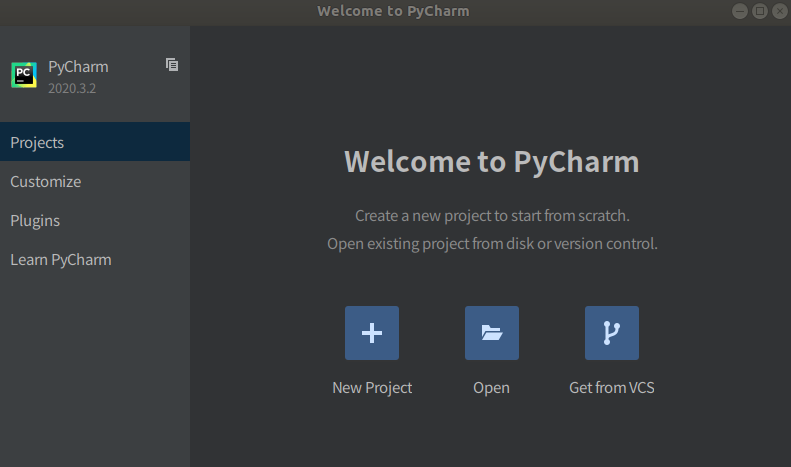Click the copy About information icon beside PyCharm
This screenshot has height=467, width=791.
tap(172, 65)
